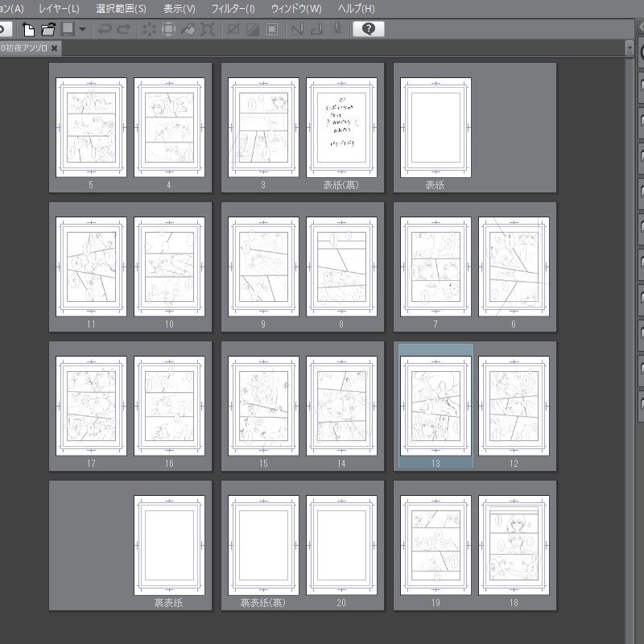Select page 14 thumbnail
644x644 pixels.
click(x=341, y=406)
